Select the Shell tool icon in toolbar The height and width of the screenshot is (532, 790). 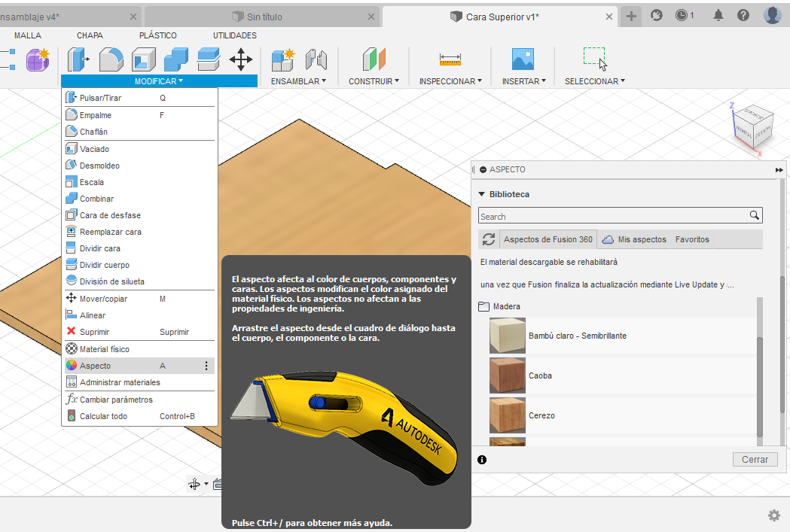[144, 59]
